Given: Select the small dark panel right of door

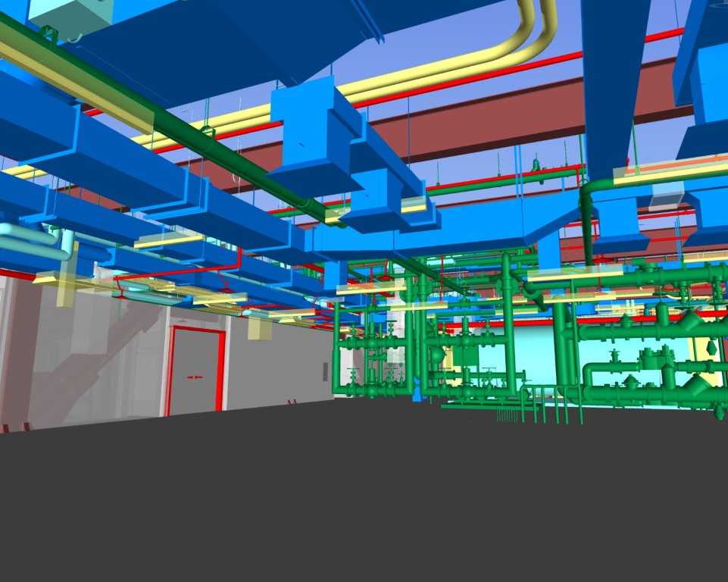Looking at the screenshot, I should (x=325, y=372).
